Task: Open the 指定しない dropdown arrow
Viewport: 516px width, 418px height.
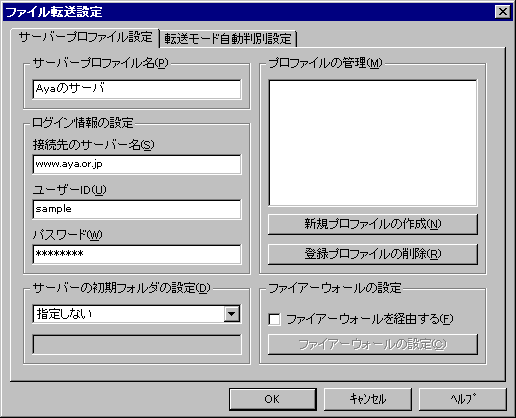Action: point(232,314)
